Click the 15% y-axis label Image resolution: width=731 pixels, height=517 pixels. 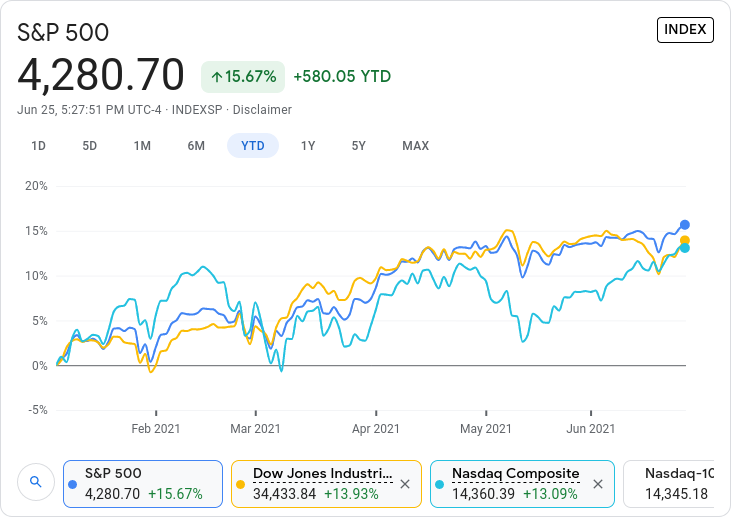click(36, 231)
